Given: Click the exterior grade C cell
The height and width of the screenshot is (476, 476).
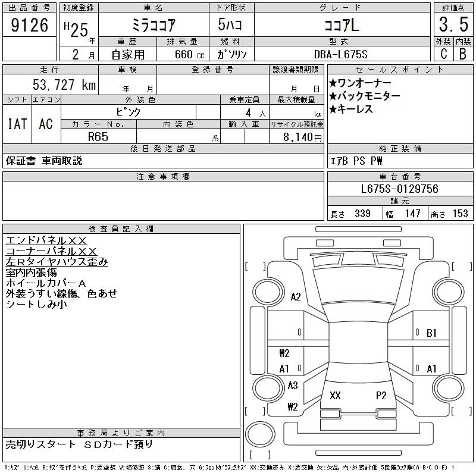Looking at the screenshot, I should (443, 54).
